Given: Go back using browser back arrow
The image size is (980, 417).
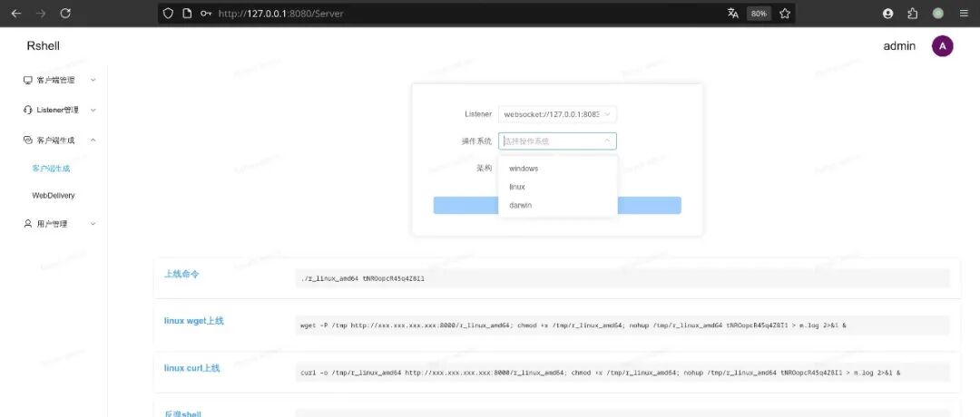Looking at the screenshot, I should pos(16,13).
